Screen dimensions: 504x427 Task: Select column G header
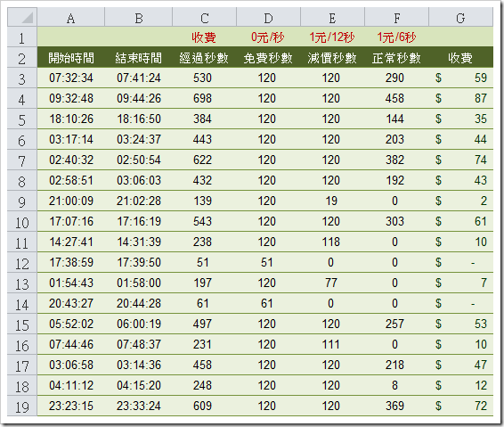[x=460, y=17]
